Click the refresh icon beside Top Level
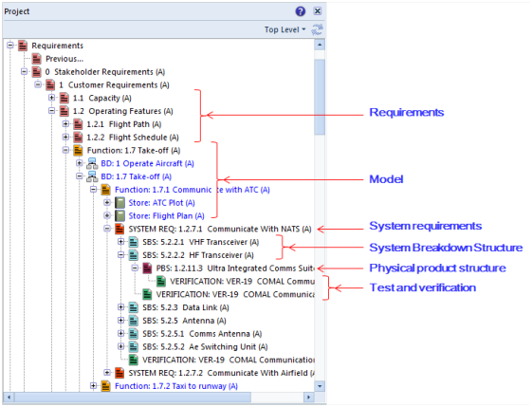The width and height of the screenshot is (532, 407). [x=317, y=29]
